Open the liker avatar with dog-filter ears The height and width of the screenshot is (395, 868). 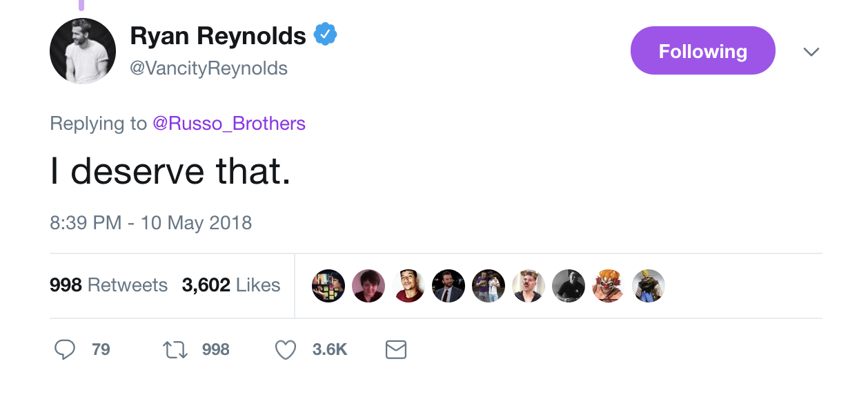[x=529, y=285]
